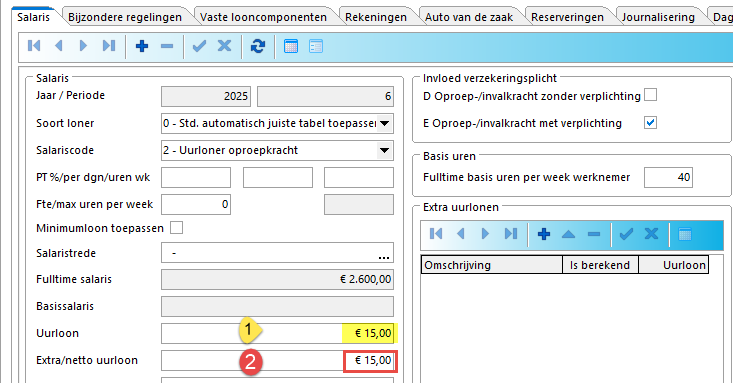Click the triangle insert icon in Extra uurlonen
This screenshot has height=383, width=733.
tap(568, 234)
